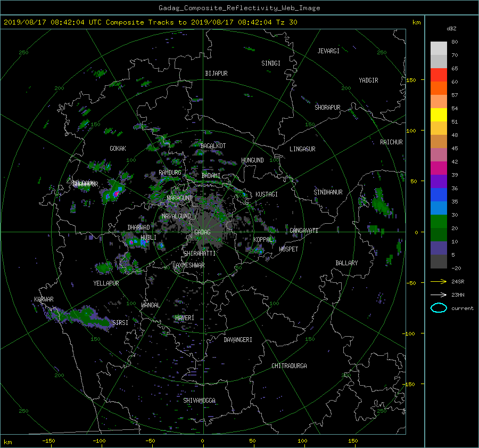Click the rain band near Sirsi
Screen dimensions: 479x448
[80, 319]
